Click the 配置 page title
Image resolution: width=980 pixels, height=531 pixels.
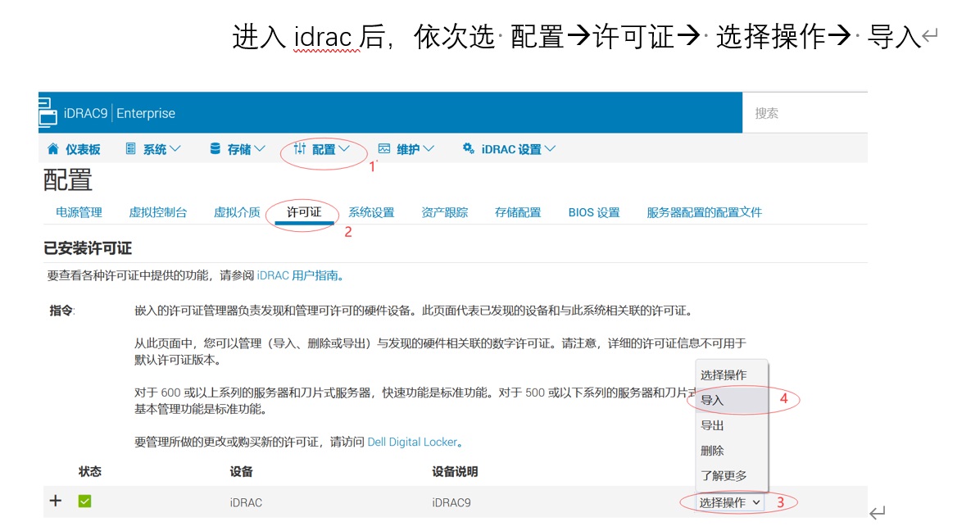(67, 180)
